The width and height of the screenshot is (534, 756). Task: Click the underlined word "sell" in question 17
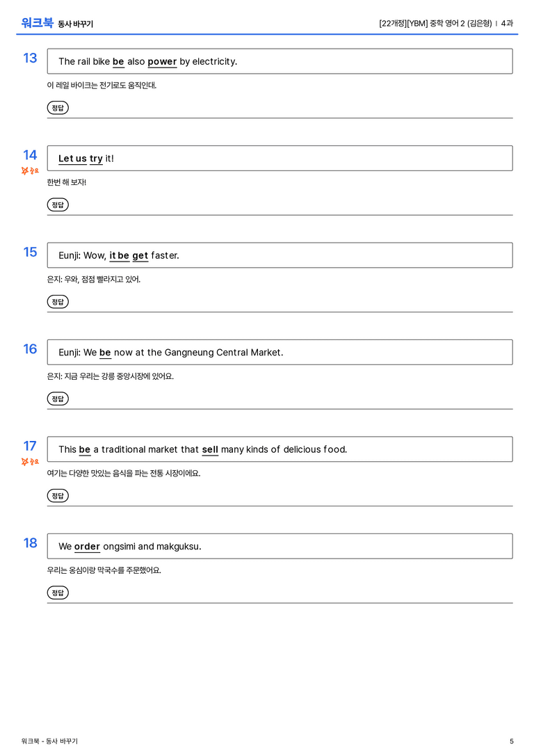(x=210, y=449)
